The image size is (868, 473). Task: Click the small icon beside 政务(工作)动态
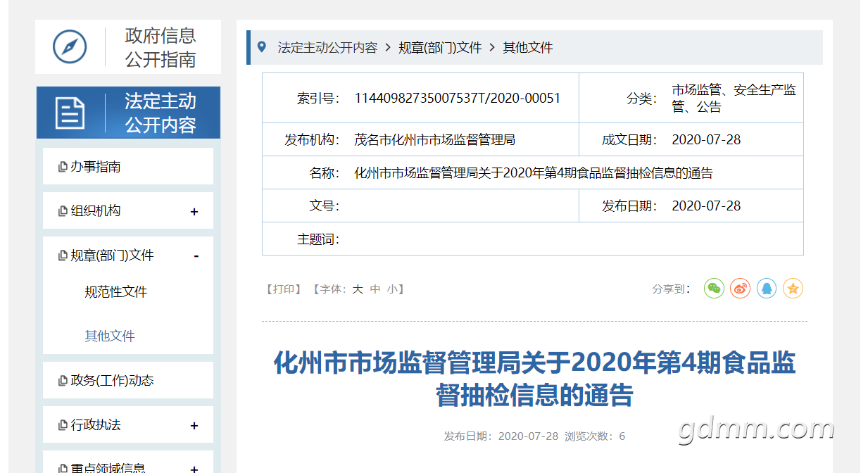tap(63, 381)
